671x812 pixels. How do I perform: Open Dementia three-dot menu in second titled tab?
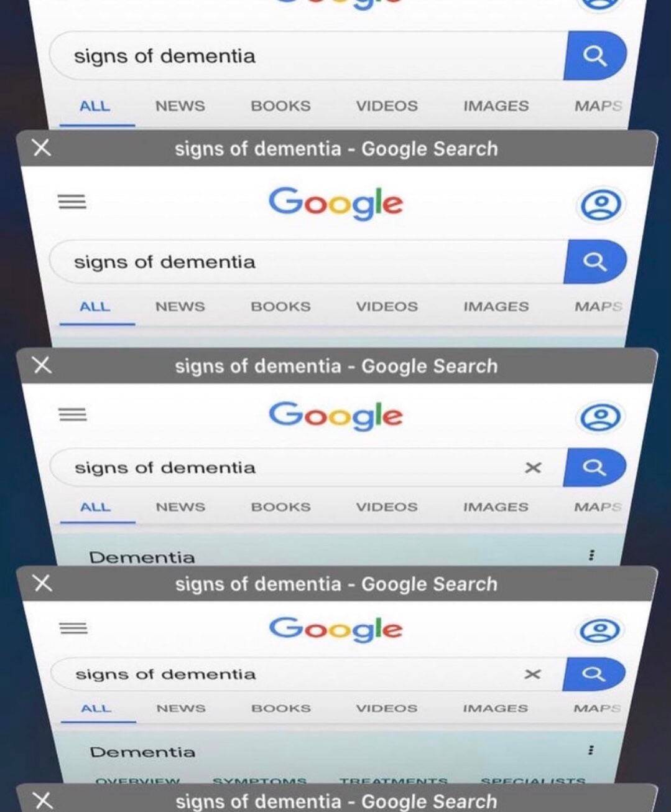591,554
